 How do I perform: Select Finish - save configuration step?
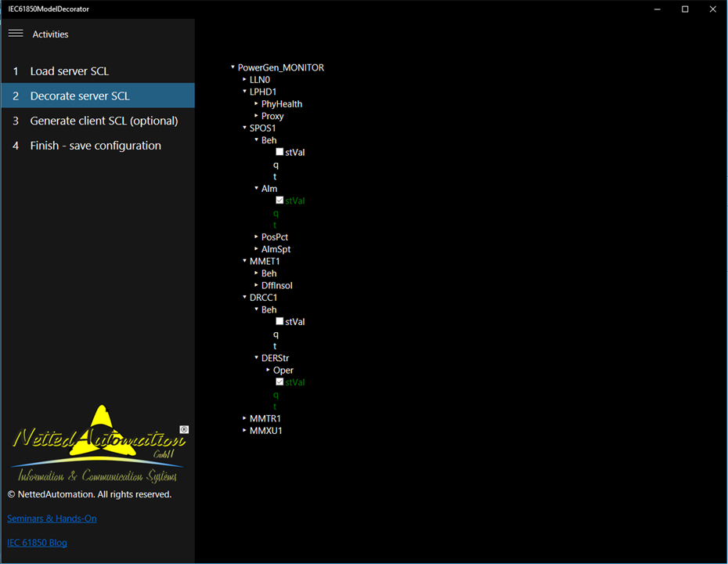click(x=98, y=146)
